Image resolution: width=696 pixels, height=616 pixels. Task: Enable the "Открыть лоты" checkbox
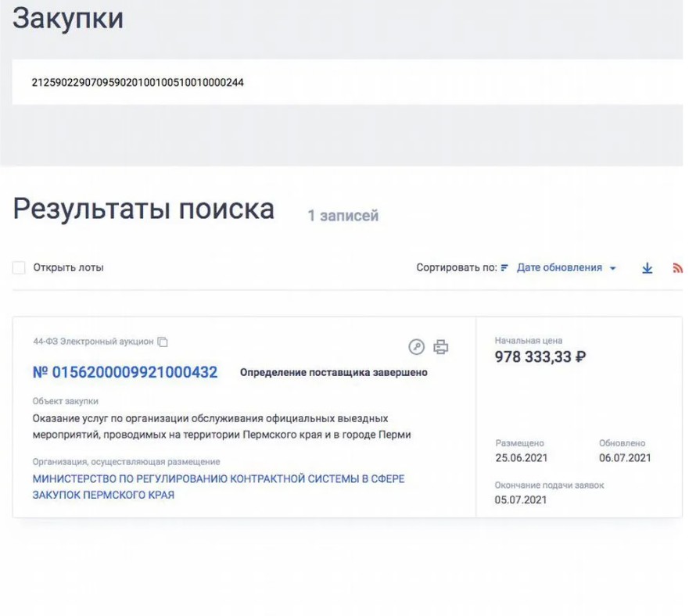coord(19,268)
